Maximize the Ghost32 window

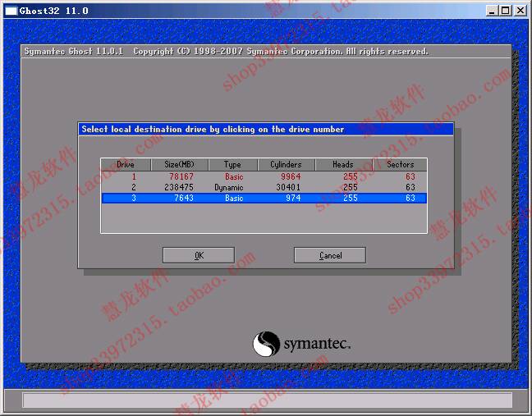click(505, 11)
